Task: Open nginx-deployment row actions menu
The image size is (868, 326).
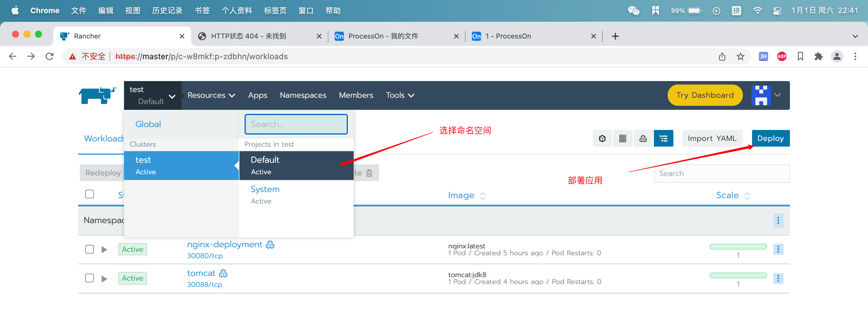Action: click(778, 250)
